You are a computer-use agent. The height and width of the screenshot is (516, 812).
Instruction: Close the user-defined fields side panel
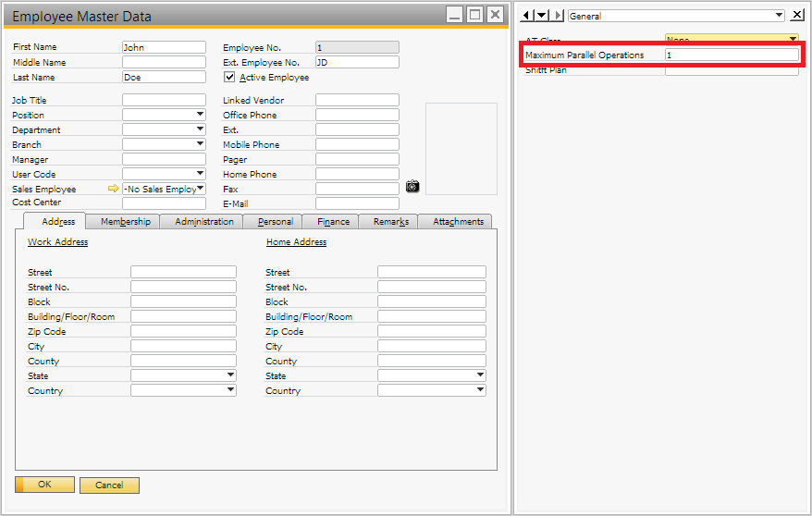point(797,15)
